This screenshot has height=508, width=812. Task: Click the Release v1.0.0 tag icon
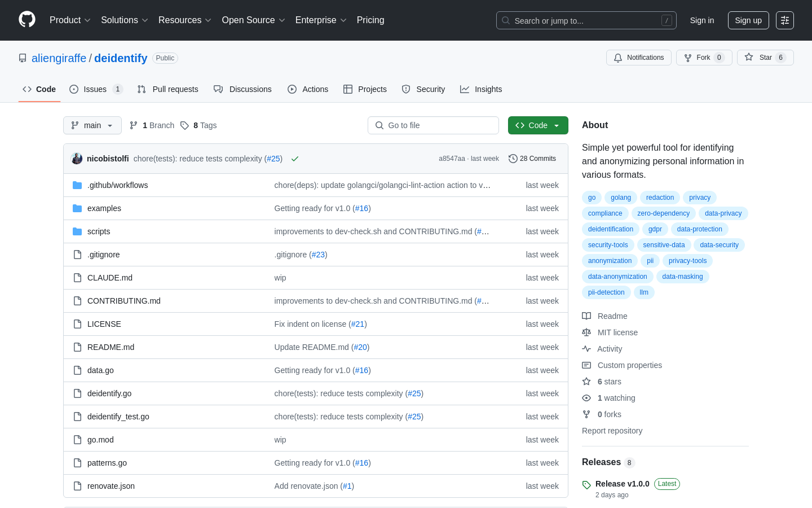click(586, 485)
